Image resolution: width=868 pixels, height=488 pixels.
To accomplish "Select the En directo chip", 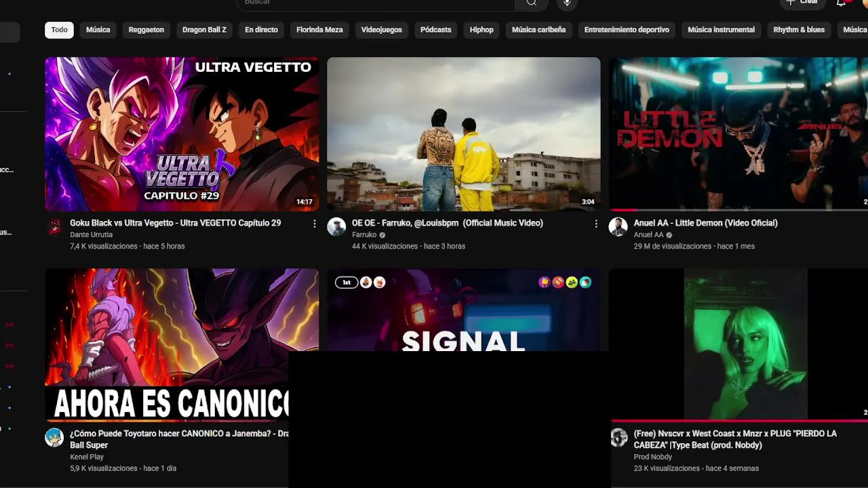I will tap(261, 30).
